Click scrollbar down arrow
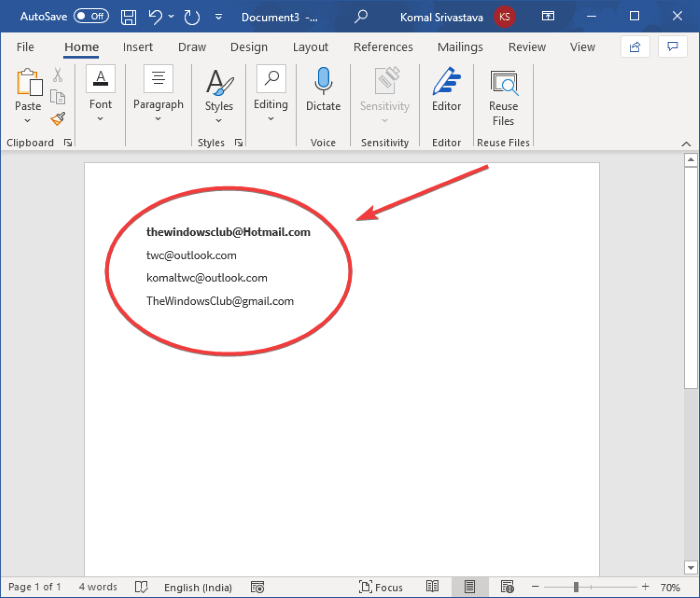 click(x=691, y=568)
